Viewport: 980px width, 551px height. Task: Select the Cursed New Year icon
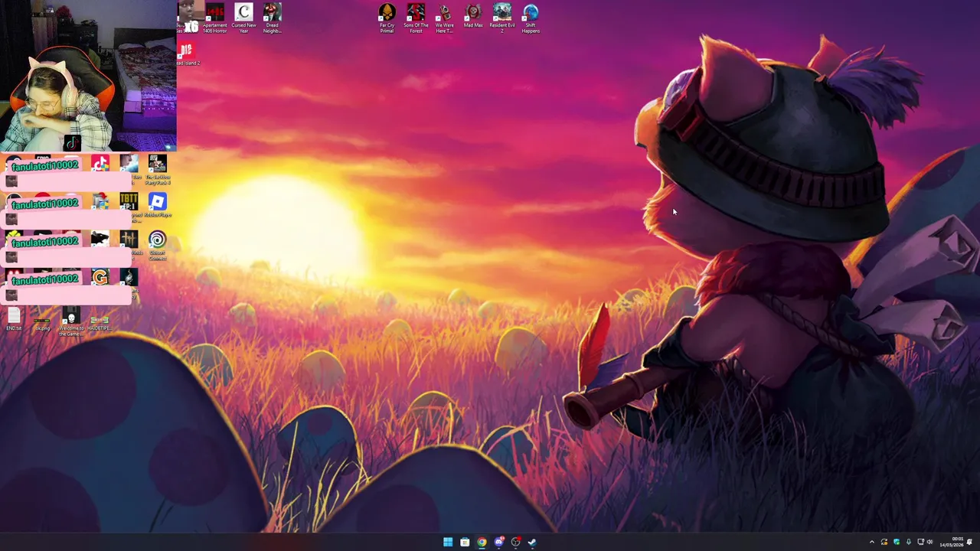243,18
